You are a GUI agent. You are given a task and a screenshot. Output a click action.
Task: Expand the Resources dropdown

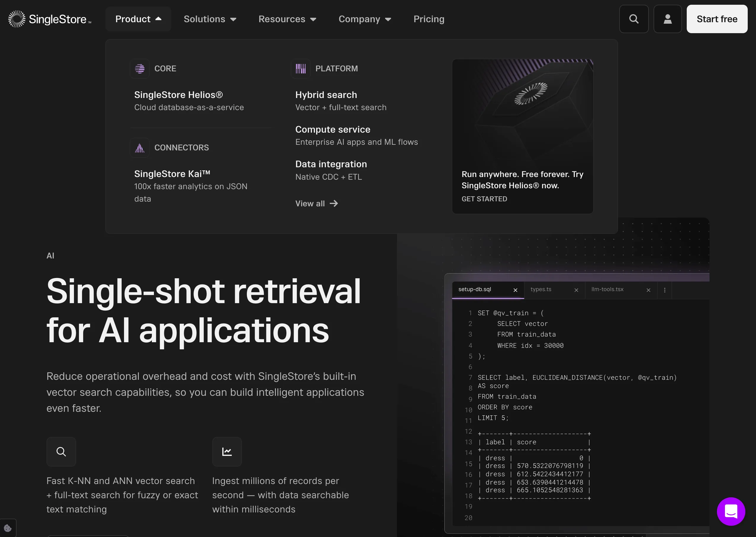click(x=287, y=19)
